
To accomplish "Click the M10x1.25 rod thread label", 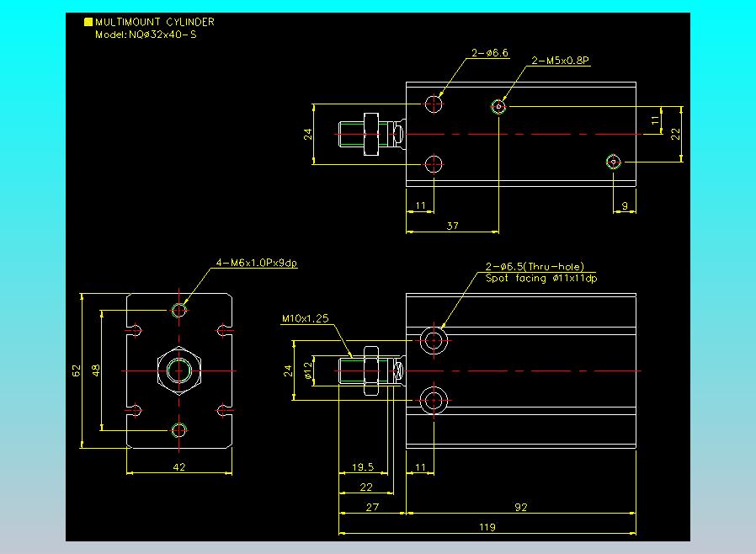I will click(x=306, y=318).
